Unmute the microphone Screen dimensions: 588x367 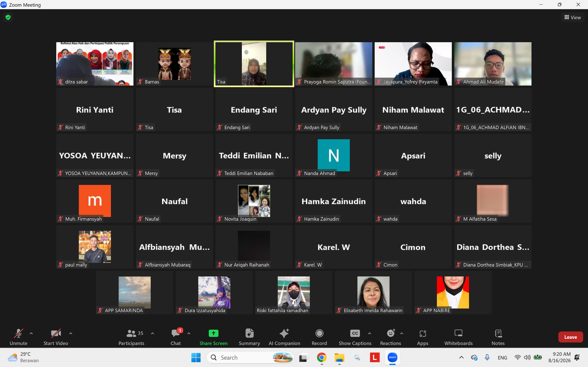(18, 337)
